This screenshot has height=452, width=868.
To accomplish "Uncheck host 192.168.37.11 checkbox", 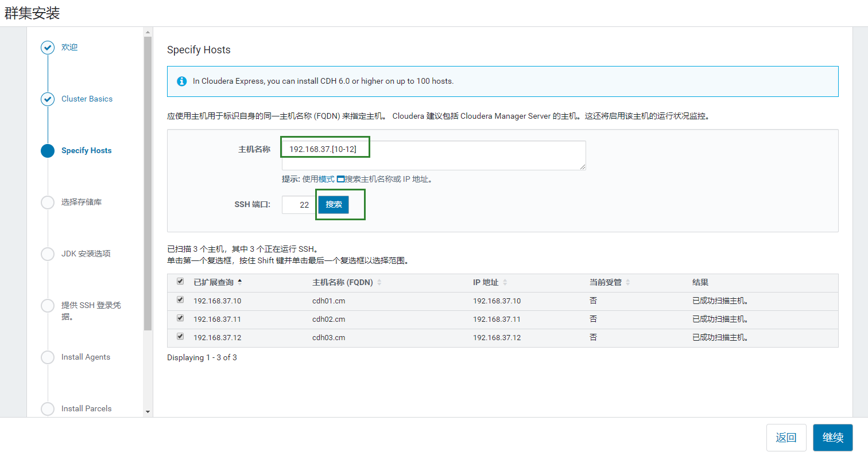I will click(x=180, y=318).
